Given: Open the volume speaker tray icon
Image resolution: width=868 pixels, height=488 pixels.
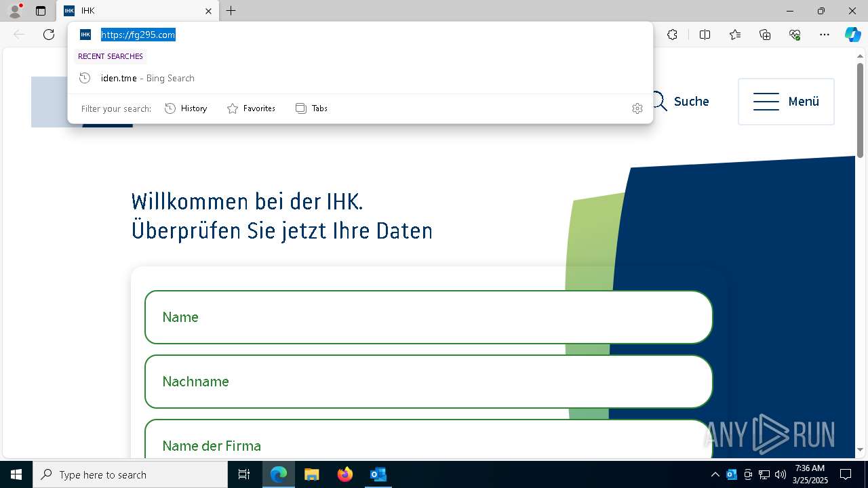Looking at the screenshot, I should [781, 474].
